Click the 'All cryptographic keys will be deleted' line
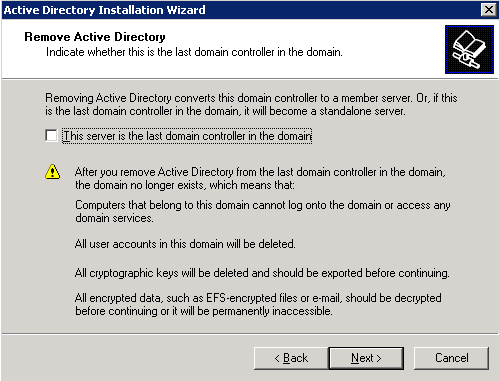 coord(262,273)
